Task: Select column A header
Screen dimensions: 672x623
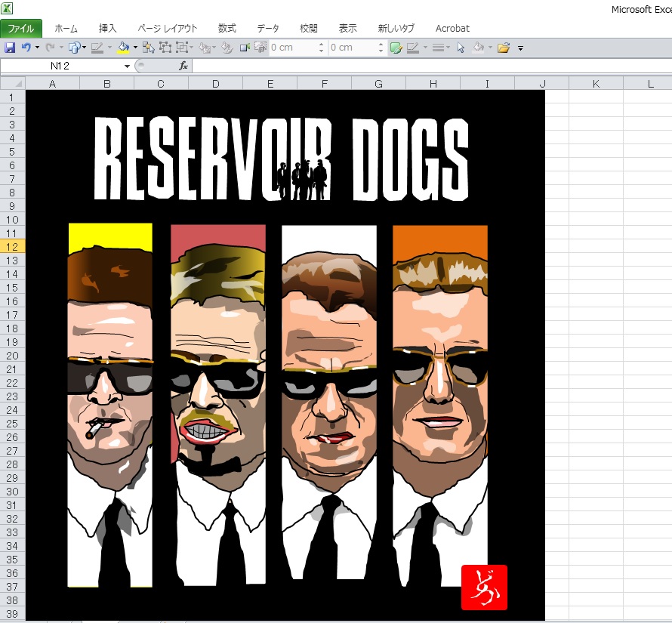Action: tap(53, 84)
